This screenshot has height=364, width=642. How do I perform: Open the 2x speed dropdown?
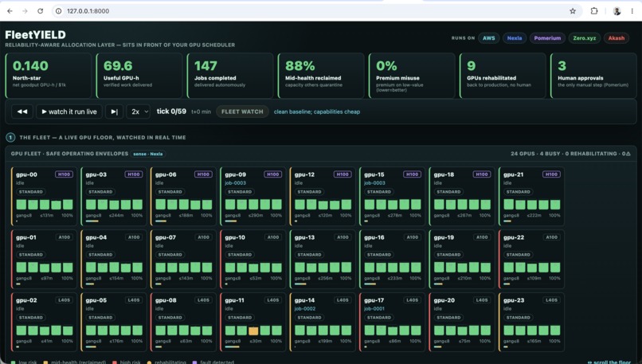[139, 112]
